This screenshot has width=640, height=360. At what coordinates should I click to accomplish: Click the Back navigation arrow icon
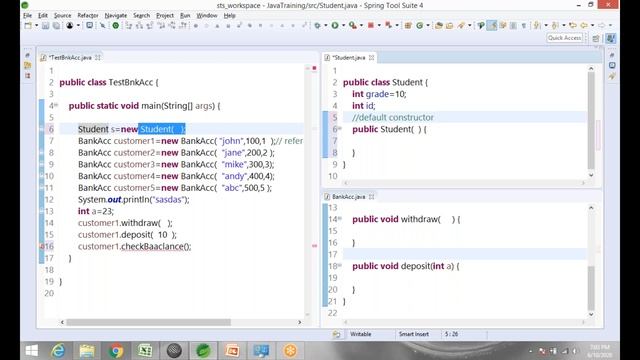[x=584, y=25]
